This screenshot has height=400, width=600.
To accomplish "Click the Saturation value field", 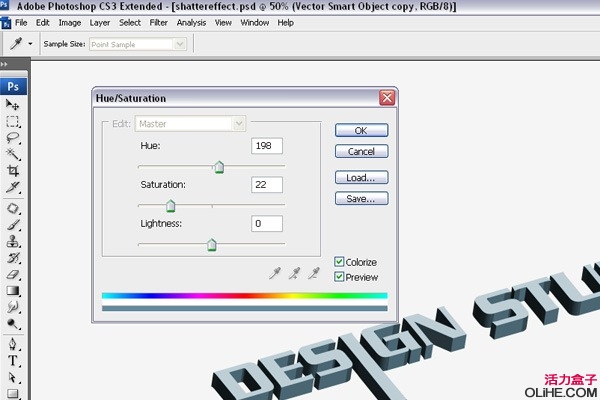I will pyautogui.click(x=267, y=185).
